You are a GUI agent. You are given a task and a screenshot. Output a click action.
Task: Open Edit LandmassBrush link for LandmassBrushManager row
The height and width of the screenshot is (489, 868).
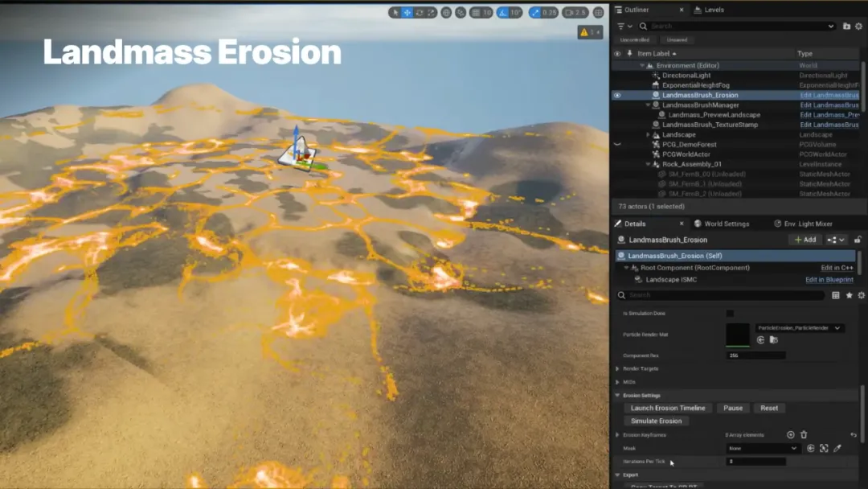[829, 105]
